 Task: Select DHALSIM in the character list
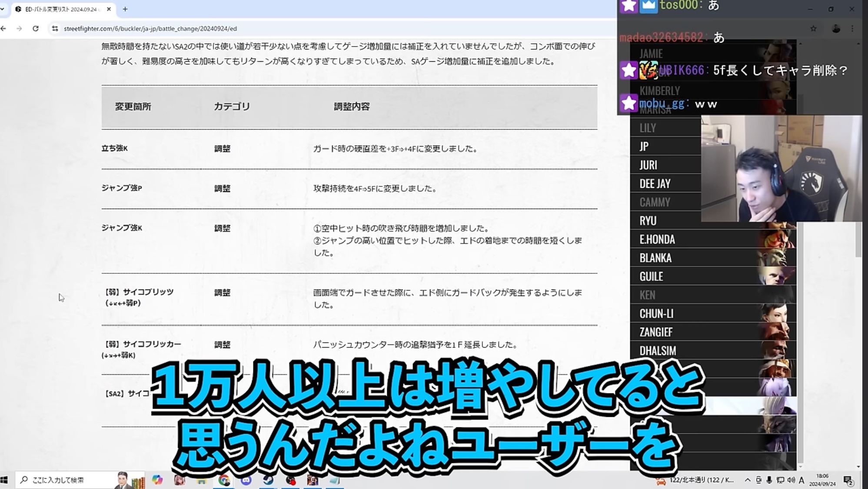click(713, 351)
